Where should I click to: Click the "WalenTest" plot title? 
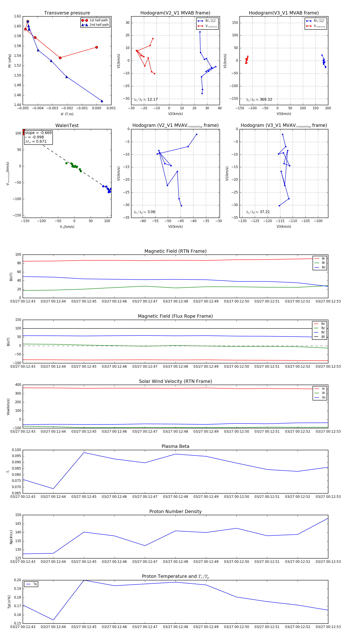coord(67,125)
